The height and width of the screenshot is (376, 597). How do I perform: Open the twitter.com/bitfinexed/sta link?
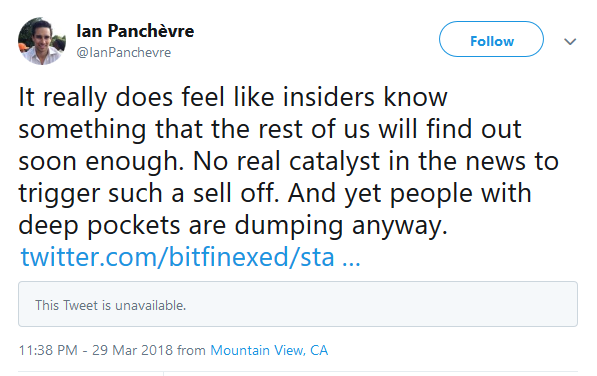(x=190, y=257)
